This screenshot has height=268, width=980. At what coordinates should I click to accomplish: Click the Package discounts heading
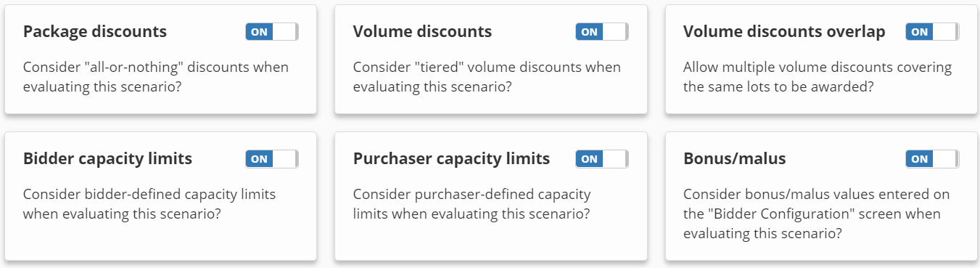coord(95,32)
